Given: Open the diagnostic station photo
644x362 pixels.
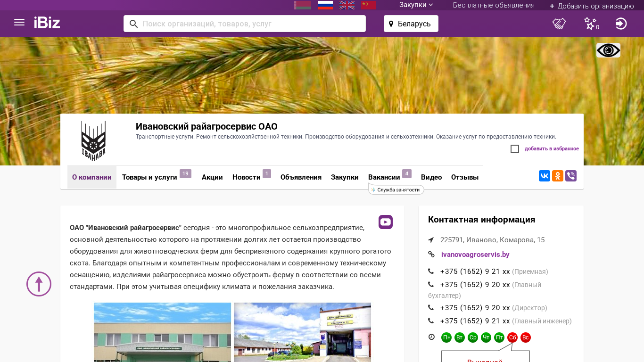Looking at the screenshot, I should point(302,332).
